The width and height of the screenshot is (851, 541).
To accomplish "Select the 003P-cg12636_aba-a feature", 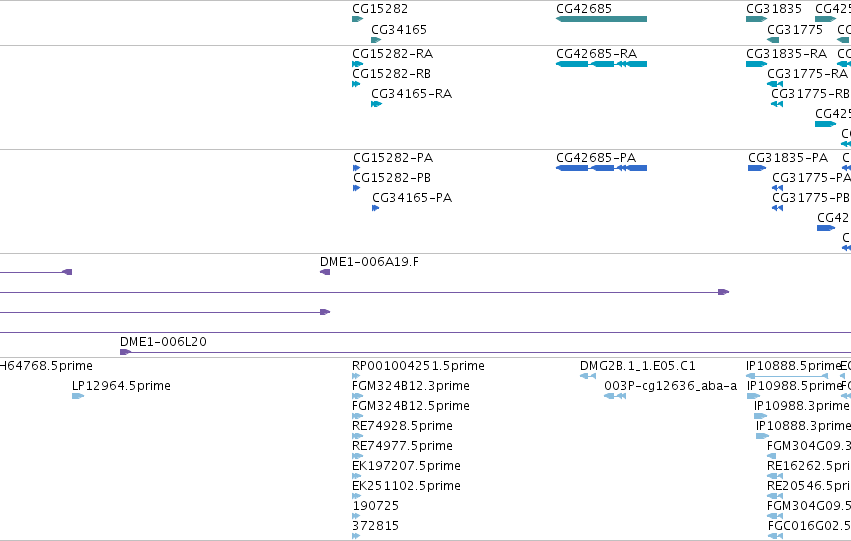I will pos(615,396).
